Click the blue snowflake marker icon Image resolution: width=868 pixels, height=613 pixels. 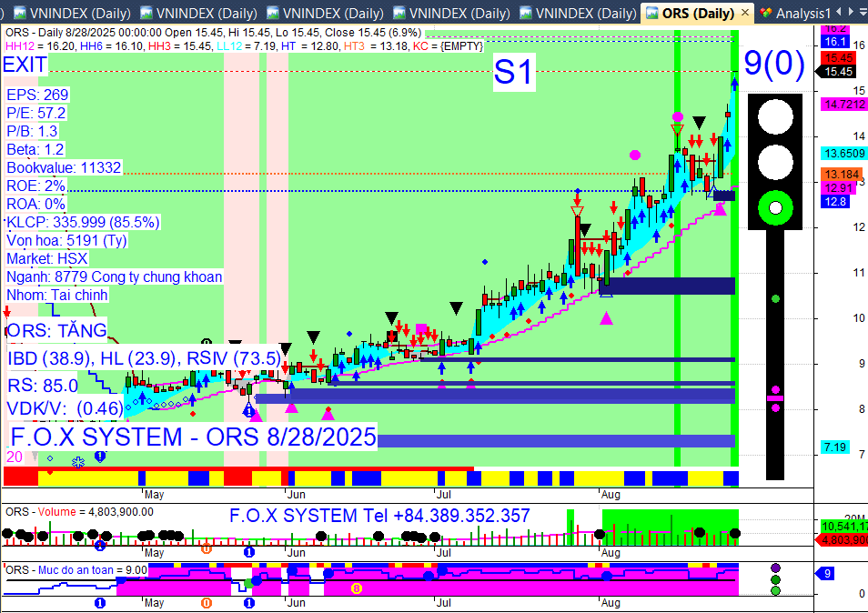click(78, 461)
